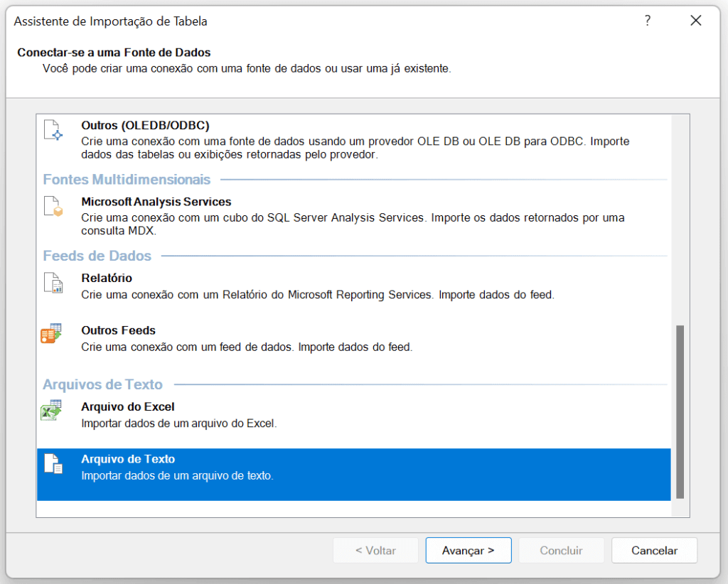728x584 pixels.
Task: Click the wizard help question mark icon
Action: click(x=647, y=21)
